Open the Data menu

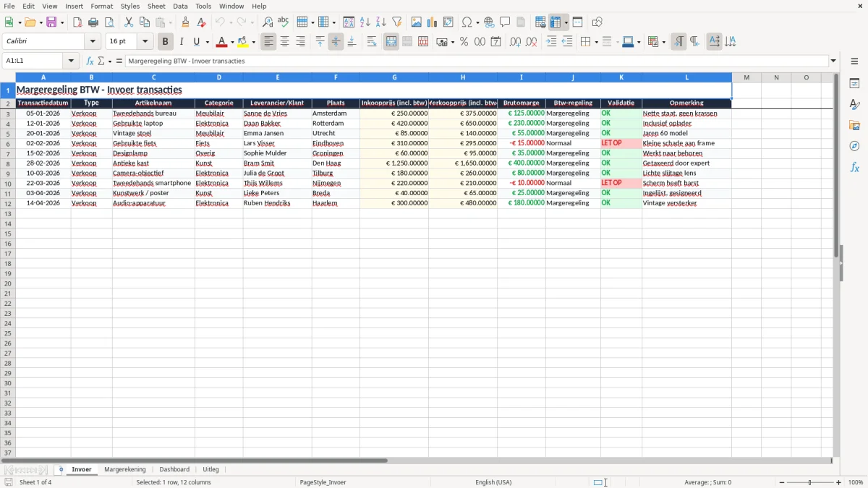pos(180,6)
